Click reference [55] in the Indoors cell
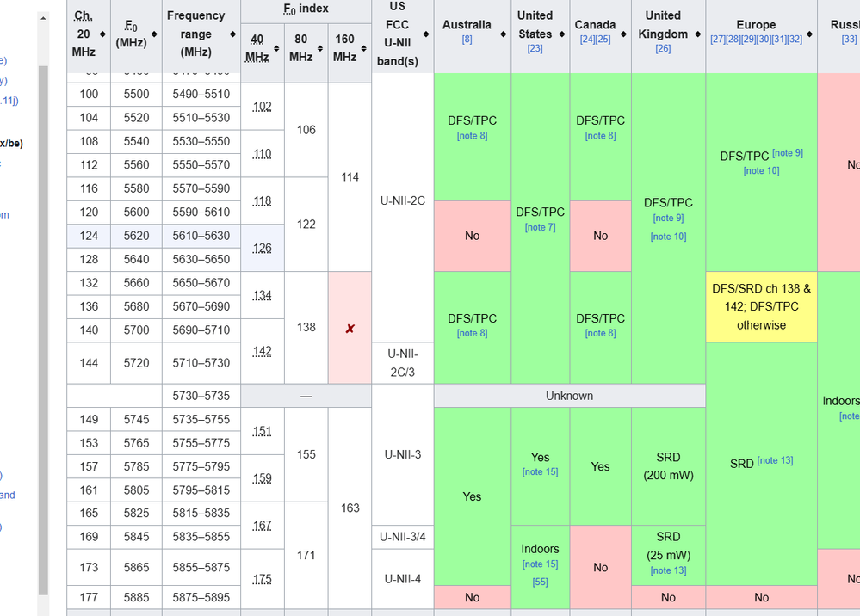This screenshot has width=860, height=616. click(539, 582)
